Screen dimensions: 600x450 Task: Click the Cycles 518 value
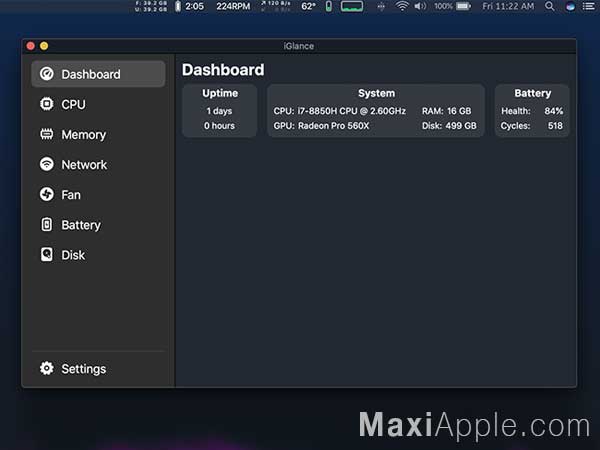tap(555, 126)
